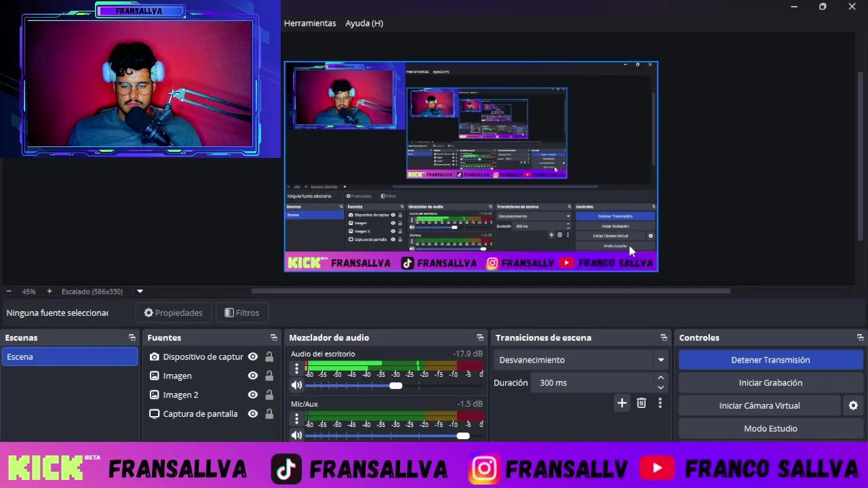Open the Ayuda (H) menu
Image resolution: width=868 pixels, height=488 pixels.
coord(364,23)
